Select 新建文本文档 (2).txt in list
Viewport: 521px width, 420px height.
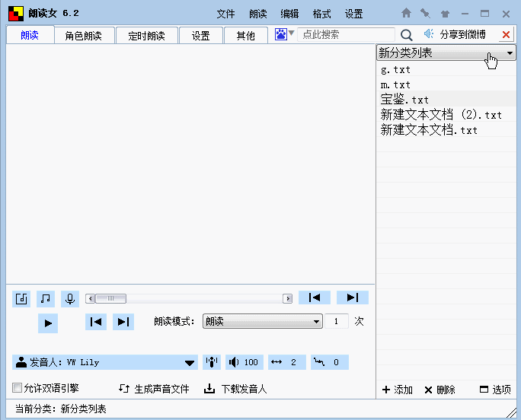[446, 115]
